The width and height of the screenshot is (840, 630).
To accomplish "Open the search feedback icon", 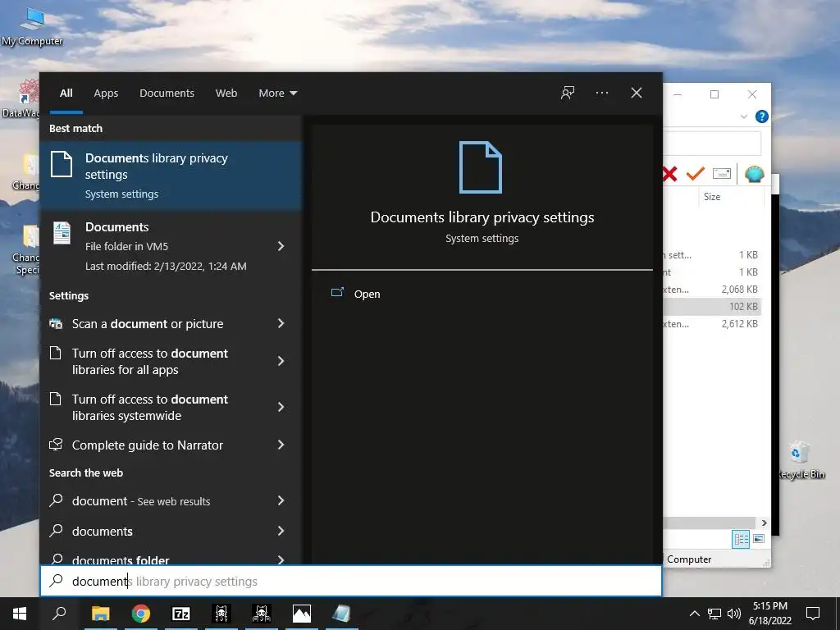I will tap(568, 94).
